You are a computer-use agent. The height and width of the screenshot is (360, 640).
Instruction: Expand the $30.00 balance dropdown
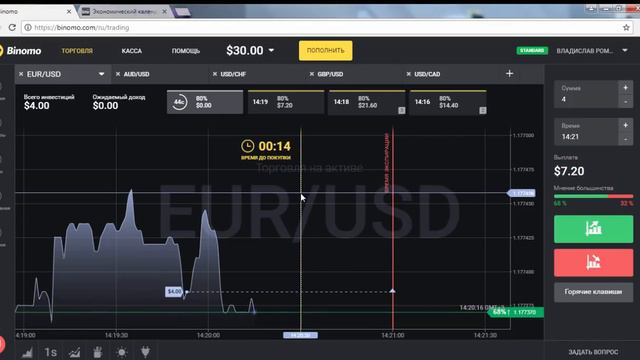(x=271, y=51)
